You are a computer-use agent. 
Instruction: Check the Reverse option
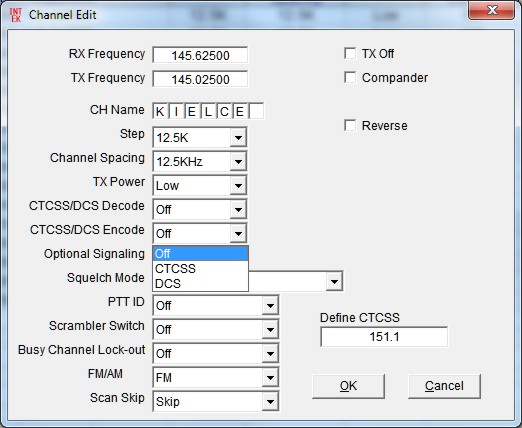(350, 125)
